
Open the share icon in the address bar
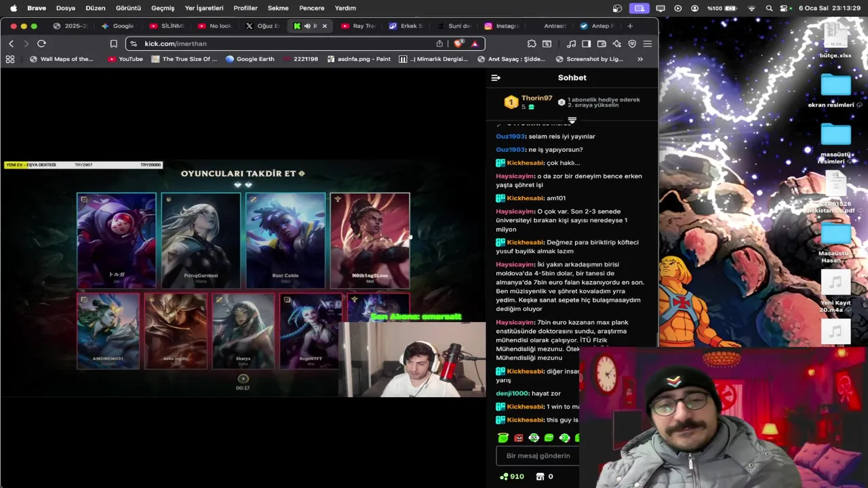[439, 43]
